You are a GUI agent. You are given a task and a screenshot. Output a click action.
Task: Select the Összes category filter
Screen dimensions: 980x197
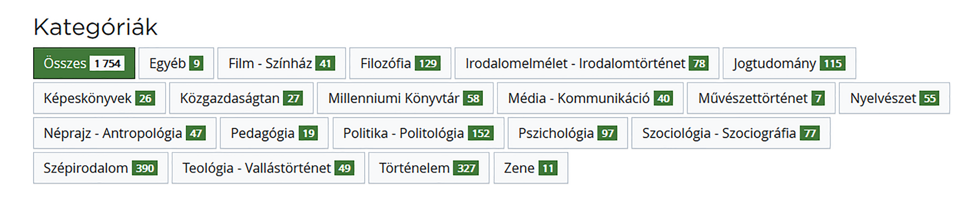coord(84,63)
